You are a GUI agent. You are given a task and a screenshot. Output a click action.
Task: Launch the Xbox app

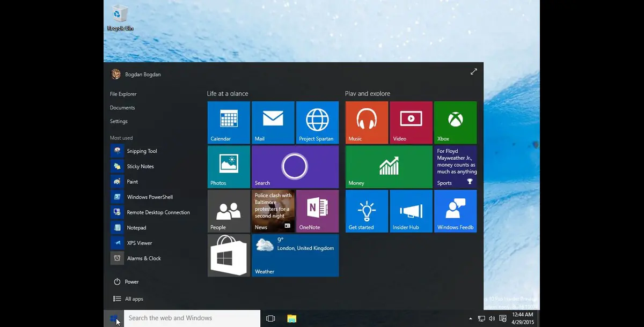pyautogui.click(x=455, y=122)
